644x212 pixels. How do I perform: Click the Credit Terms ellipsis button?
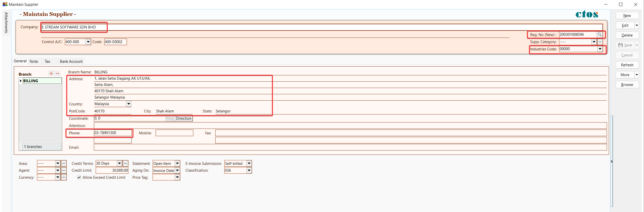[125, 163]
